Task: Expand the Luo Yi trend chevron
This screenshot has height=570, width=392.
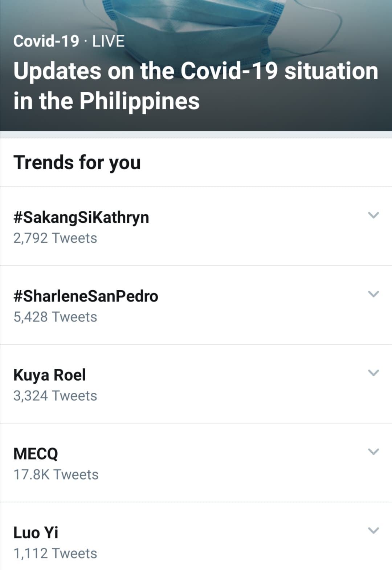Action: coord(373,530)
